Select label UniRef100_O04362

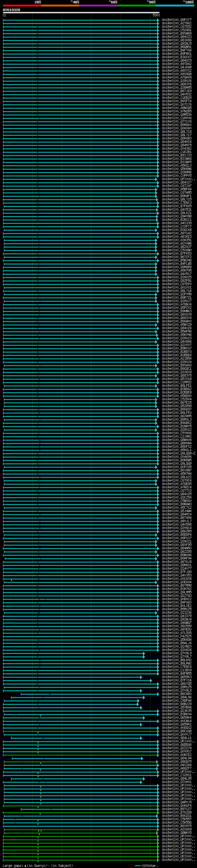[x=177, y=149]
